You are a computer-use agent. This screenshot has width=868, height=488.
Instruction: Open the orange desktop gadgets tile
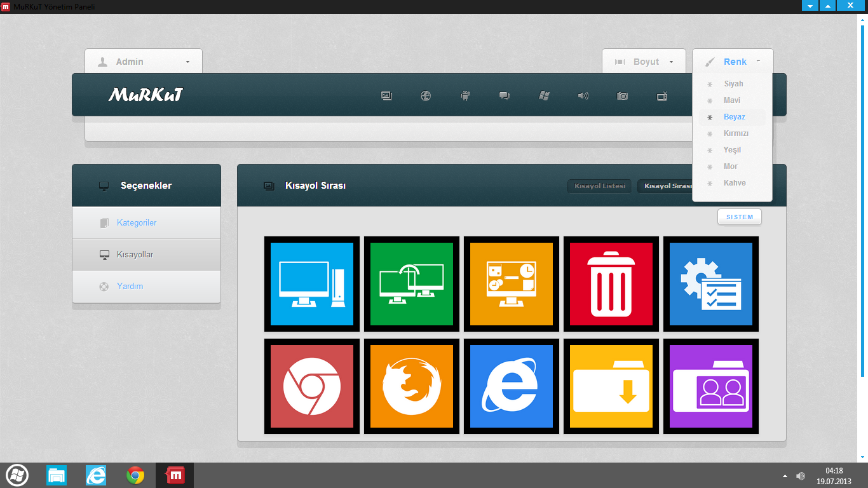[512, 284]
